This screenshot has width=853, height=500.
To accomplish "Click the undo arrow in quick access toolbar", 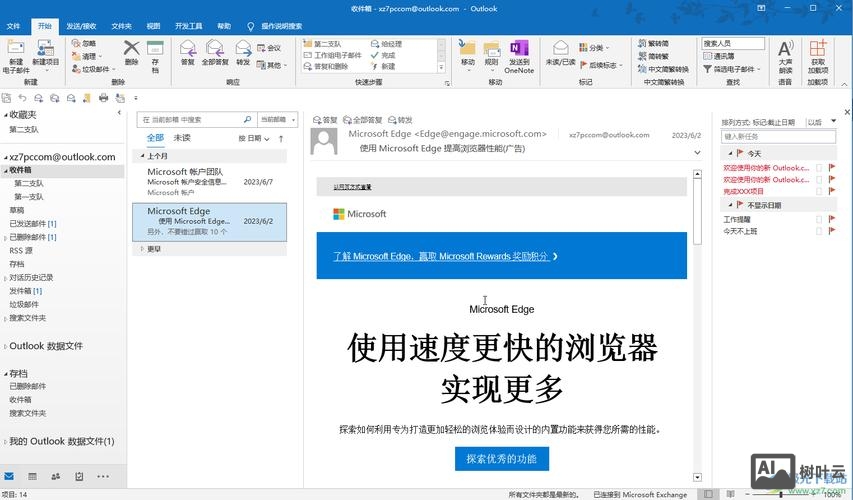I will tap(22, 98).
